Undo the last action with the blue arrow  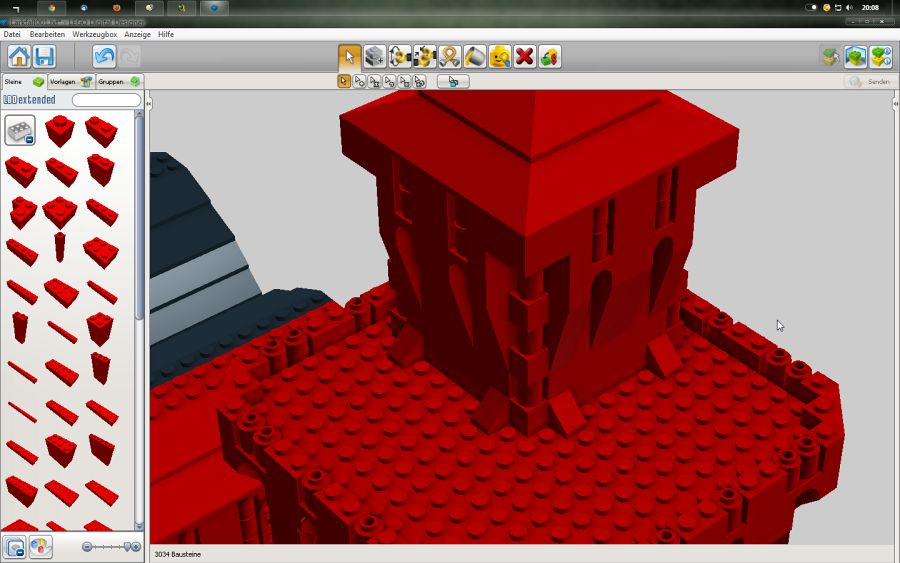point(104,57)
